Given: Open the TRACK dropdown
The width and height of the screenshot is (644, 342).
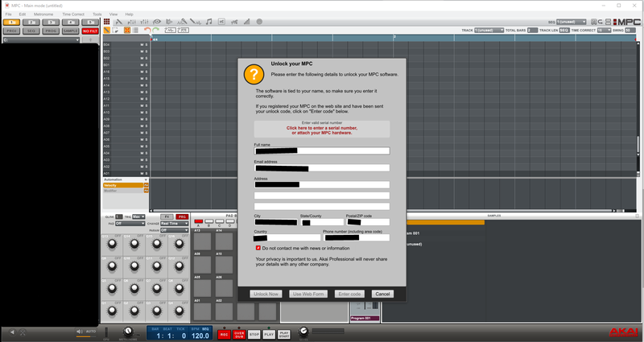Looking at the screenshot, I should pyautogui.click(x=489, y=30).
